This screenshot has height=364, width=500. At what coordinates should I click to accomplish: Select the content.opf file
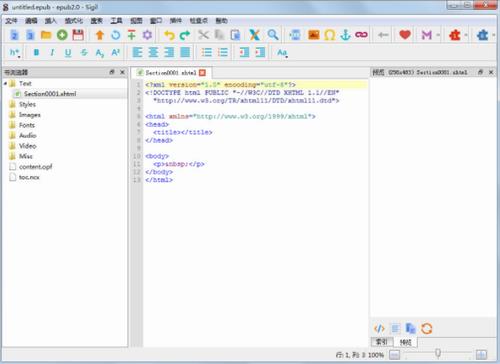click(x=35, y=167)
